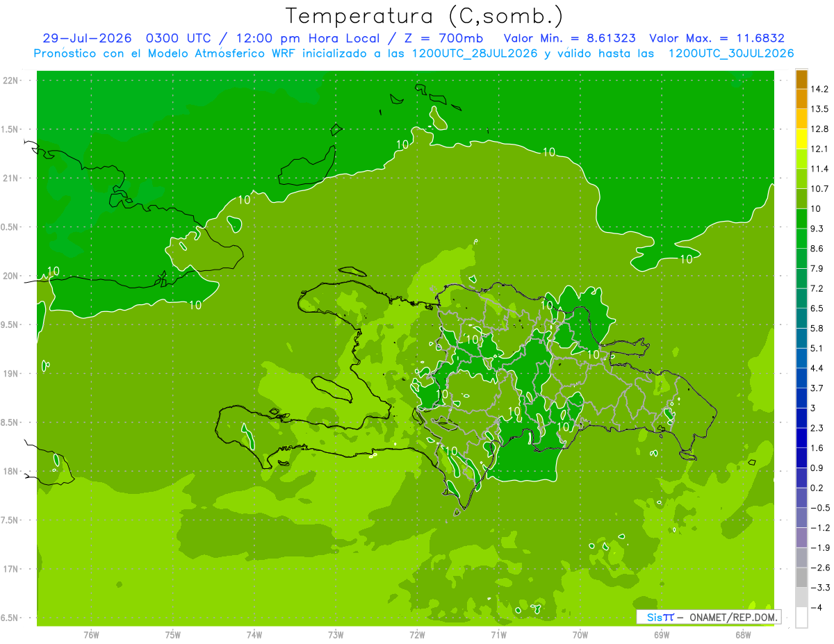The height and width of the screenshot is (644, 834).
Task: Click the "69W" longitude label
Action: (661, 635)
